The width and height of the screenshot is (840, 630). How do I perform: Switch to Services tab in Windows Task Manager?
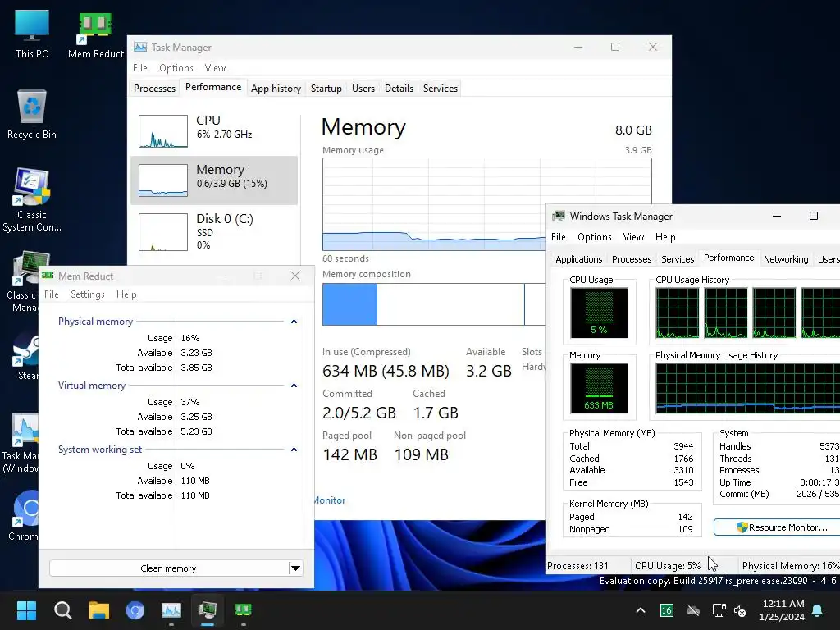point(678,259)
